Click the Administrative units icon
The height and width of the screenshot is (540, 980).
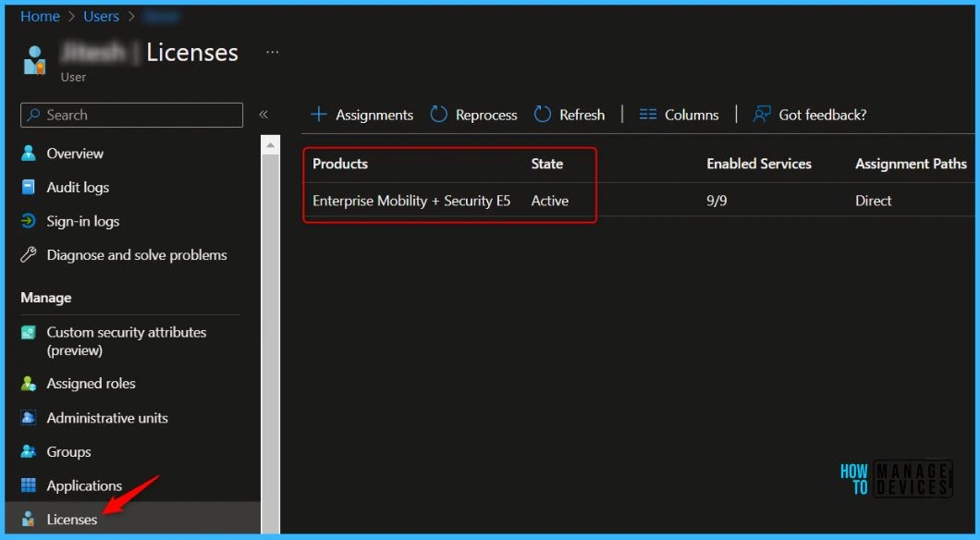coord(28,418)
